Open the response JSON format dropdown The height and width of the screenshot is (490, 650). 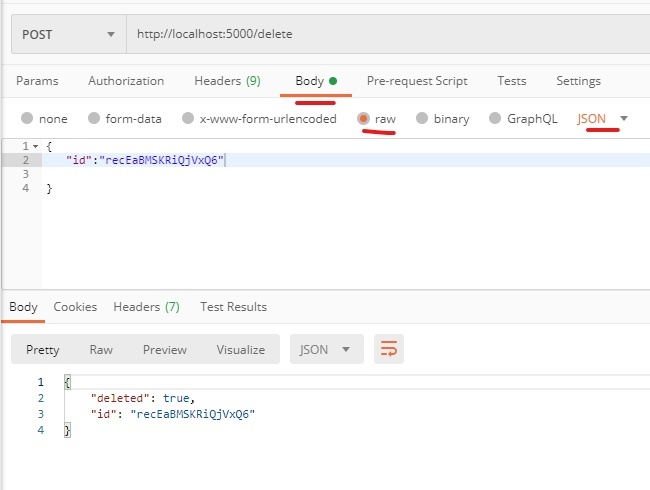(x=326, y=349)
